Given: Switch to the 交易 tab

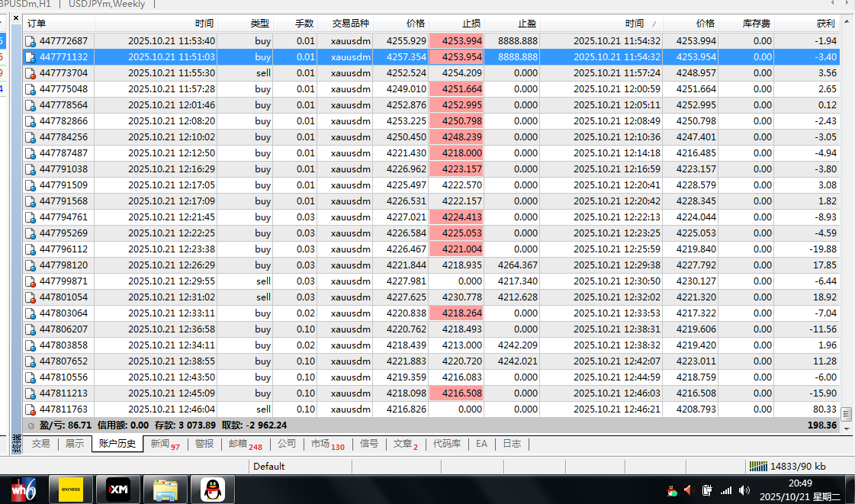Looking at the screenshot, I should pyautogui.click(x=40, y=444).
